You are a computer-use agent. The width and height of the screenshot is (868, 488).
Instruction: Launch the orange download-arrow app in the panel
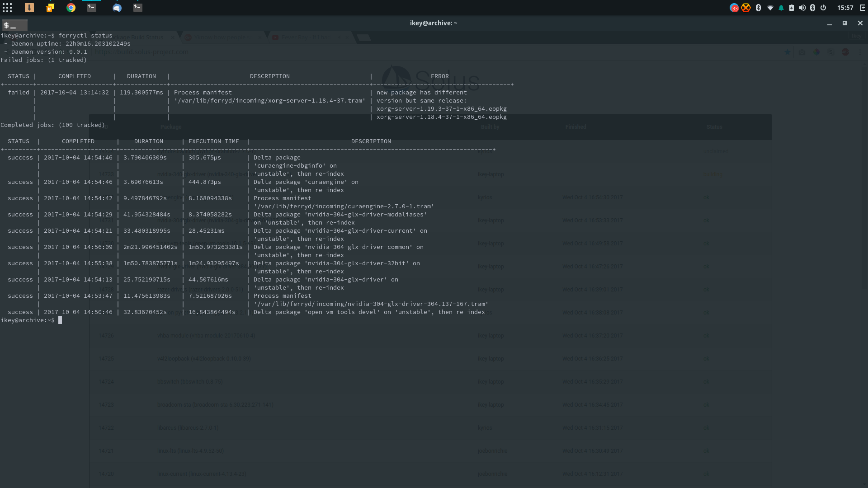click(29, 8)
